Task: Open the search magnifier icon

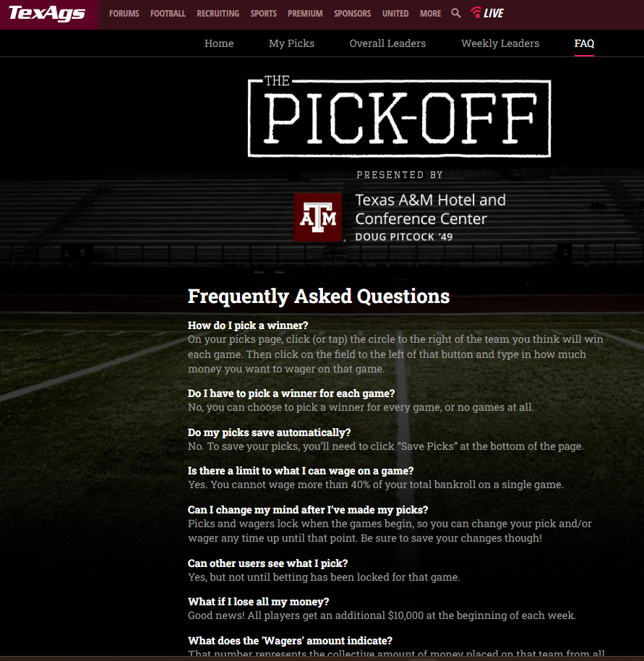Action: (x=455, y=13)
